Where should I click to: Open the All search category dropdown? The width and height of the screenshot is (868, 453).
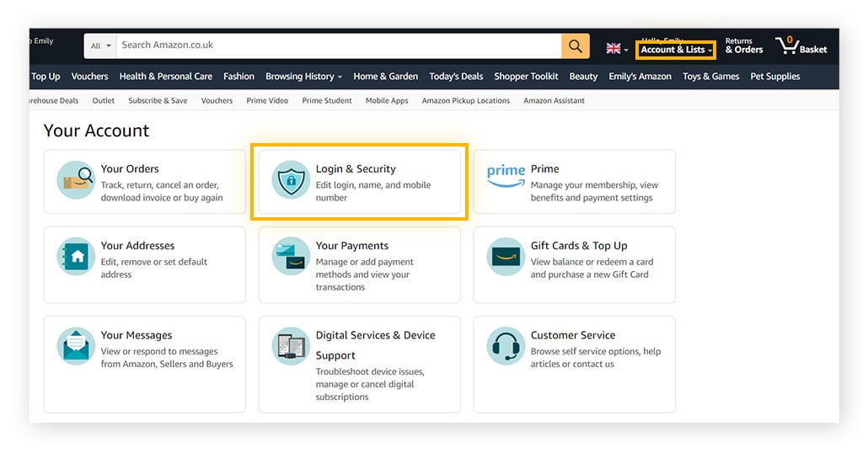tap(99, 46)
